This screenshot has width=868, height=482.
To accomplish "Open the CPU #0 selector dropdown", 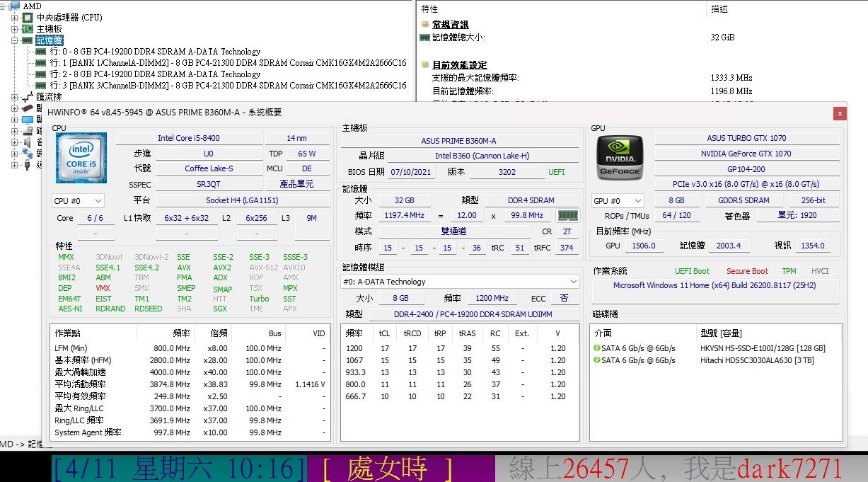I will pyautogui.click(x=78, y=201).
